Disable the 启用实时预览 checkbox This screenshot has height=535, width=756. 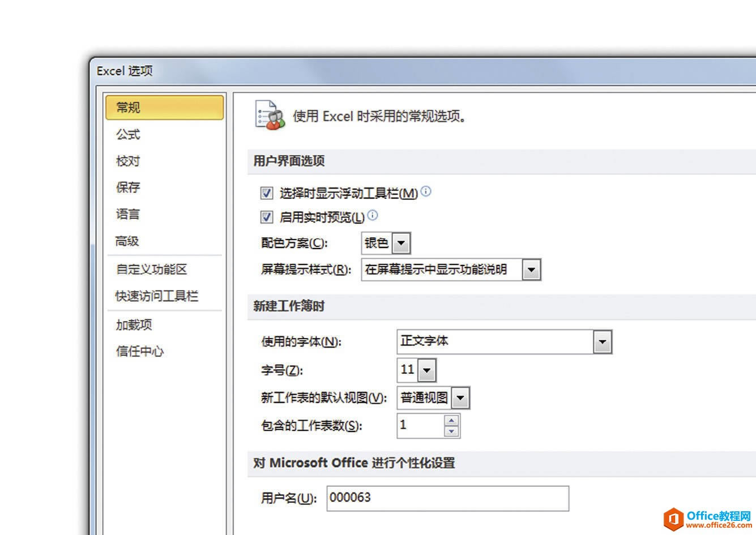(x=267, y=217)
